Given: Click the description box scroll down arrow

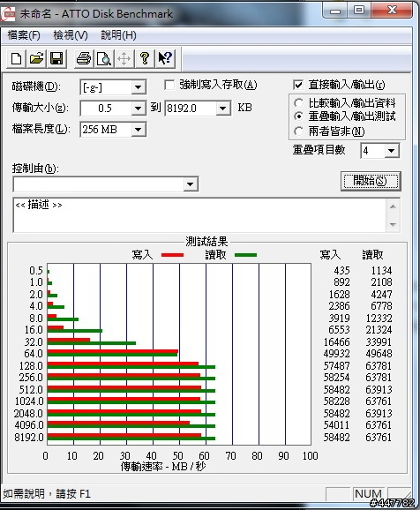Looking at the screenshot, I should (393, 224).
